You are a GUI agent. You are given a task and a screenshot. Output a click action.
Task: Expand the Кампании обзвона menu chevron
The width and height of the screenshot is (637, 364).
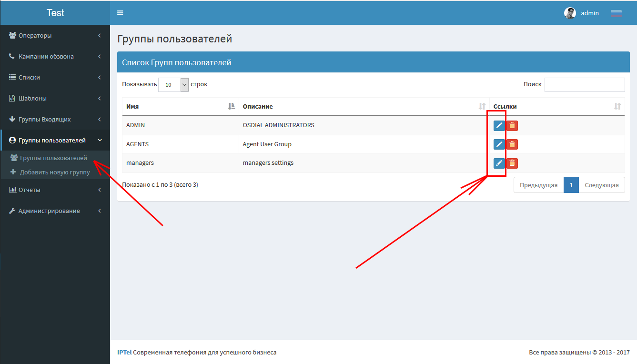(x=100, y=56)
